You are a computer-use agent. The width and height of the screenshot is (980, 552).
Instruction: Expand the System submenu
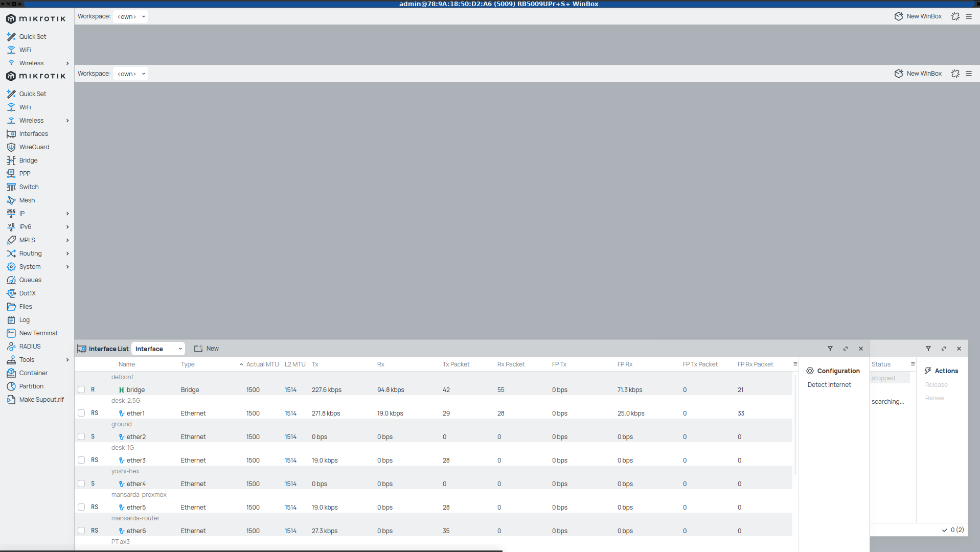pyautogui.click(x=67, y=267)
